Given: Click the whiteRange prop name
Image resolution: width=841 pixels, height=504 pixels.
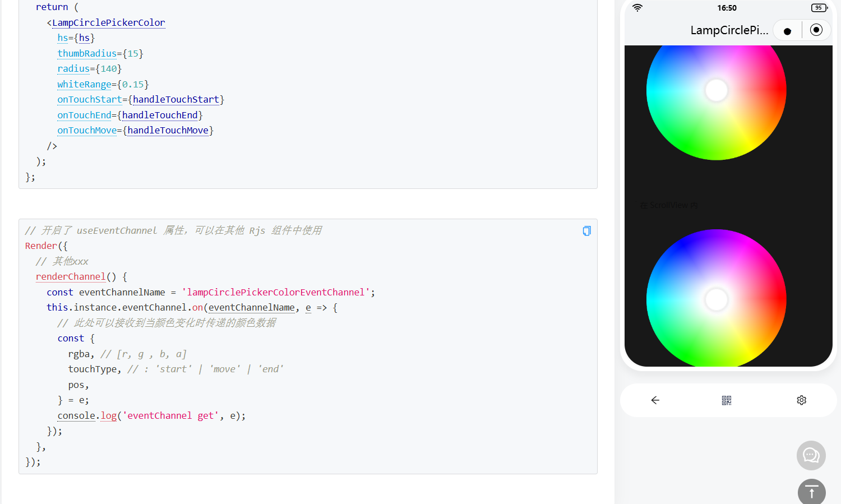Looking at the screenshot, I should point(84,85).
